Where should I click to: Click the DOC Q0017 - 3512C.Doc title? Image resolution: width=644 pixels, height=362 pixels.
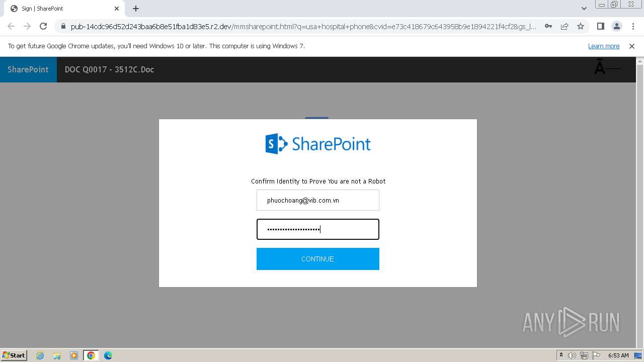click(x=109, y=69)
